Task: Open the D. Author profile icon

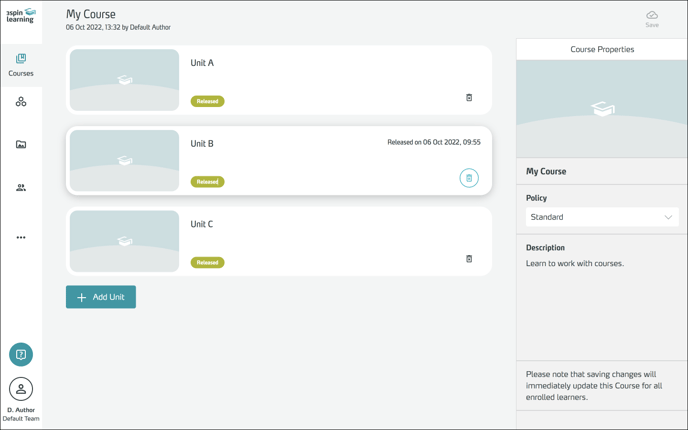Action: point(21,389)
